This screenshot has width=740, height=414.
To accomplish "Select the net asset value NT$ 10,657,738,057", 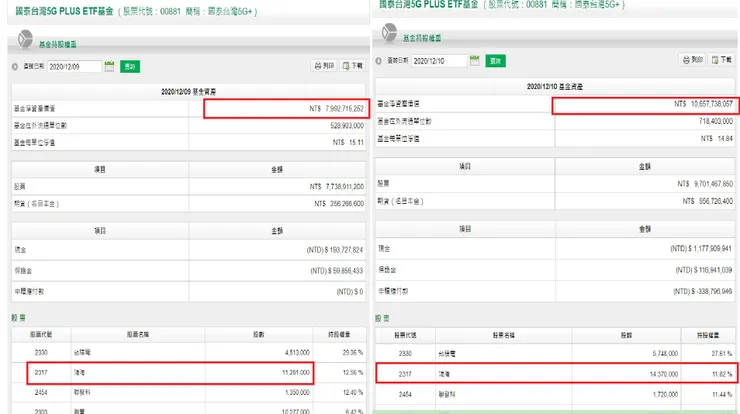I will [703, 104].
